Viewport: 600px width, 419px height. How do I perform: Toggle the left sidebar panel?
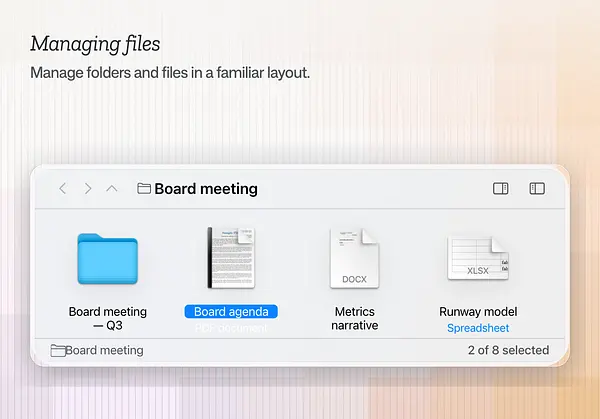click(x=537, y=189)
